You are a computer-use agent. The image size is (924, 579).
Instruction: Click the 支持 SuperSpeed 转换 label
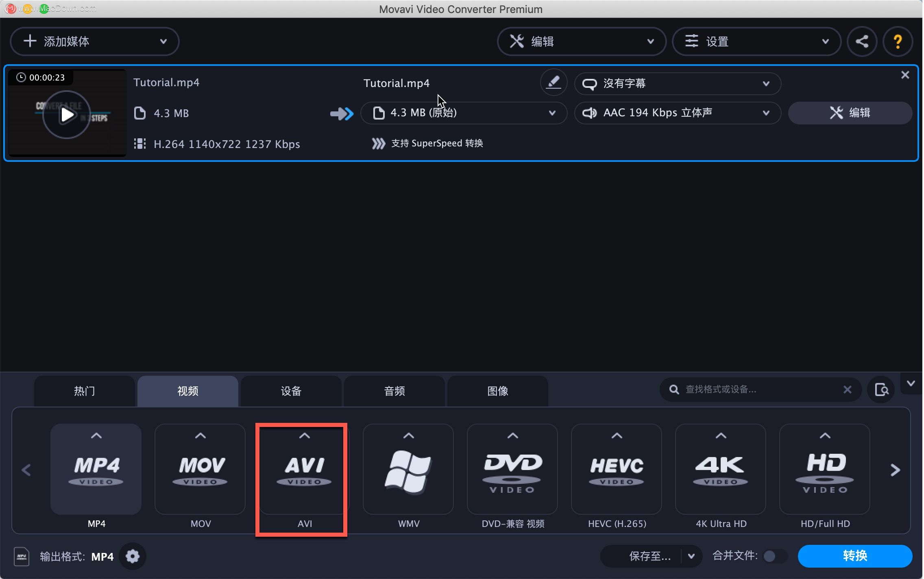(437, 143)
